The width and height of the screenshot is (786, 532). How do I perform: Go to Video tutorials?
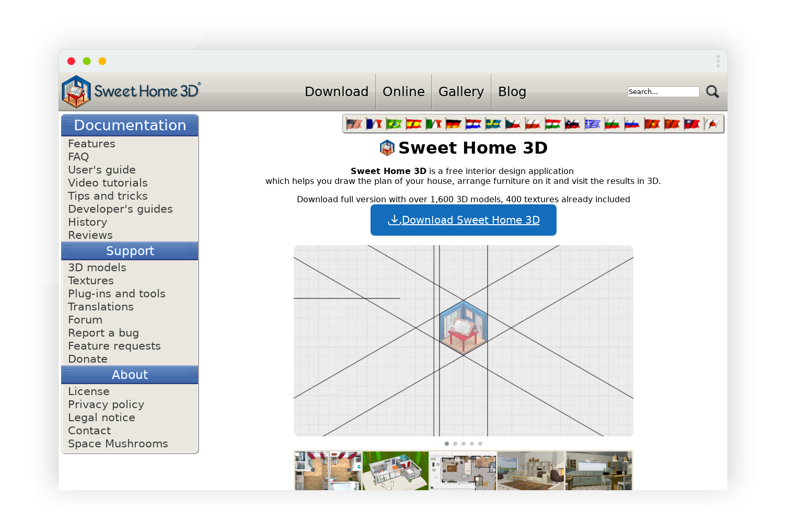tap(108, 183)
